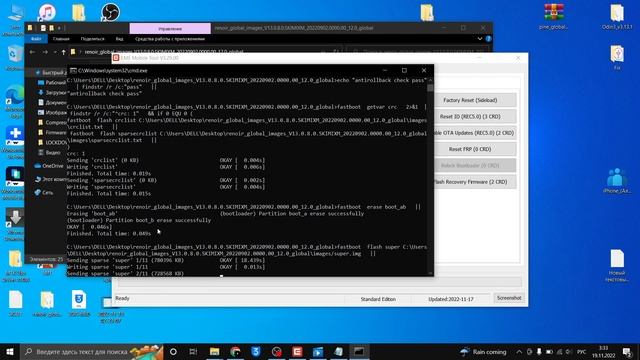Open the Файл tab in File Explorer
Screen dimensions: 640x360
point(36,39)
